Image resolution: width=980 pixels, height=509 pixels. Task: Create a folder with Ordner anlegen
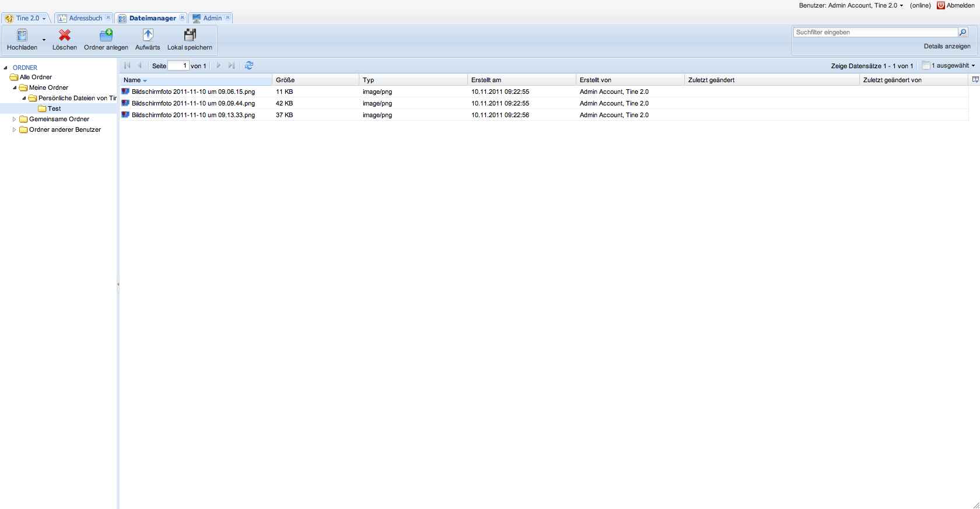[x=106, y=36]
